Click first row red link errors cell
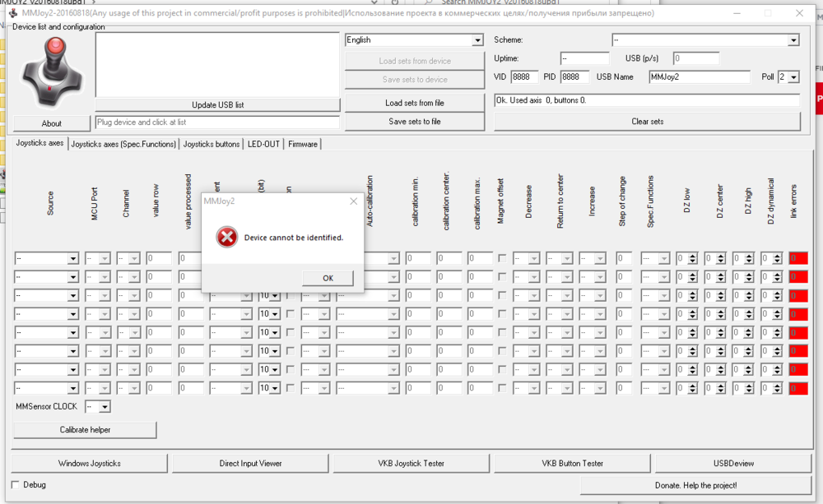 [x=798, y=258]
